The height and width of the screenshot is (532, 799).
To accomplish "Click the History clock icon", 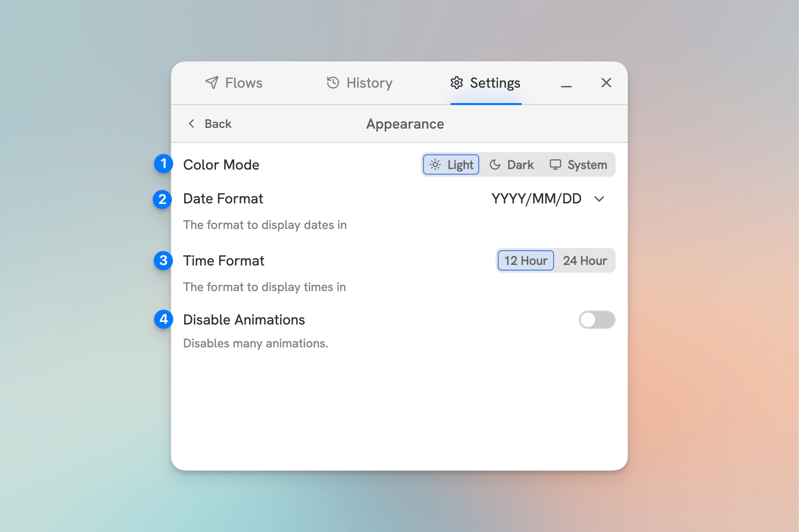I will click(x=333, y=83).
